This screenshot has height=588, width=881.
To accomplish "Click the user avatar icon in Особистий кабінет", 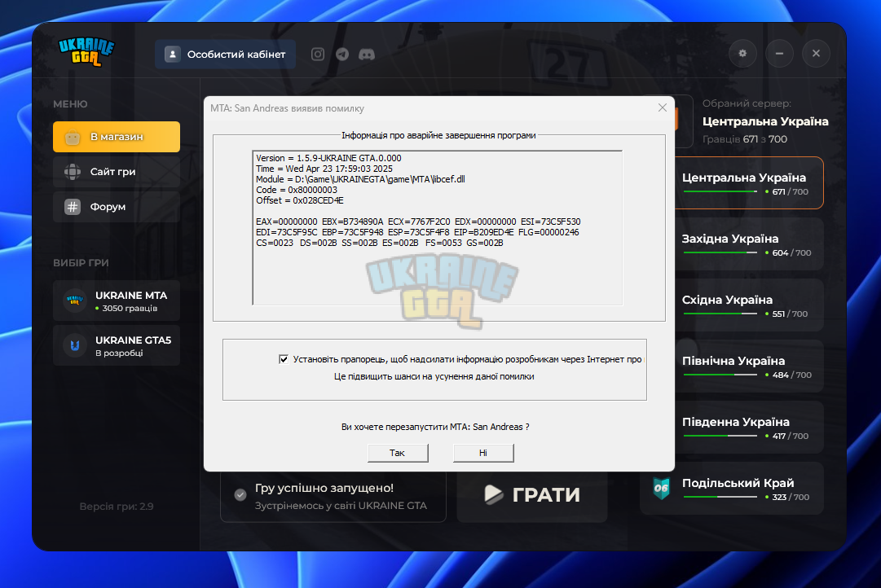I will coord(173,54).
